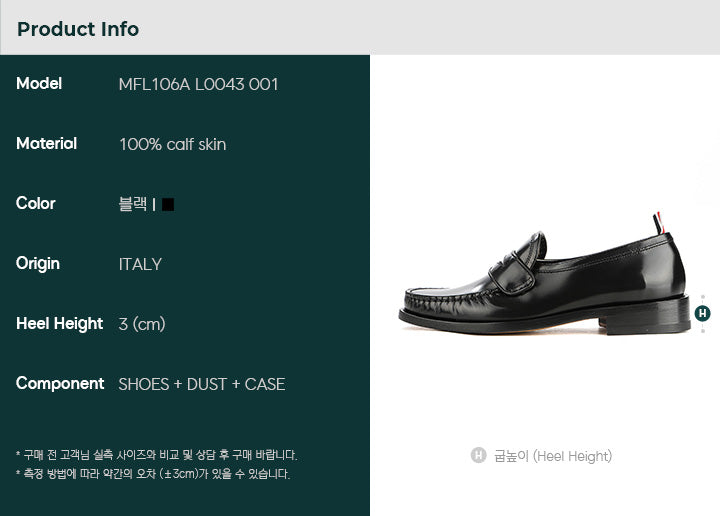The width and height of the screenshot is (720, 516).
Task: Select the ITALY origin value
Action: (140, 264)
